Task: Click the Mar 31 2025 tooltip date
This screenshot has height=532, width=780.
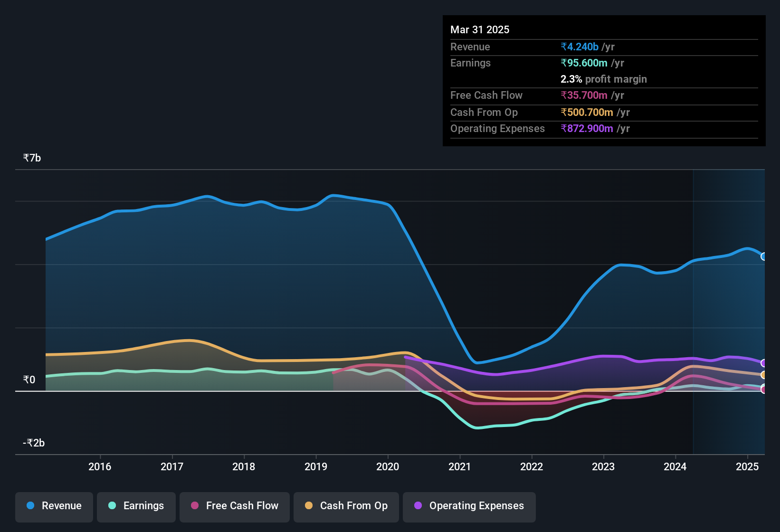Action: (480, 30)
